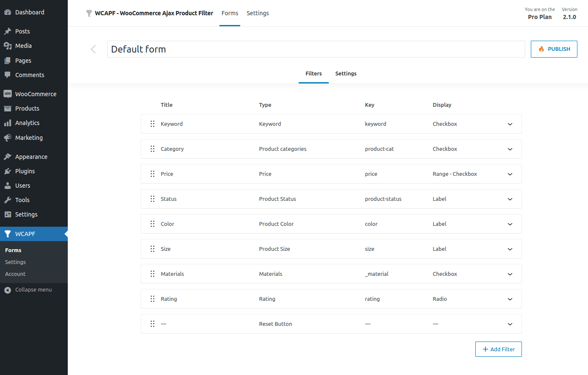Click the Analytics bar chart icon

pyautogui.click(x=8, y=123)
